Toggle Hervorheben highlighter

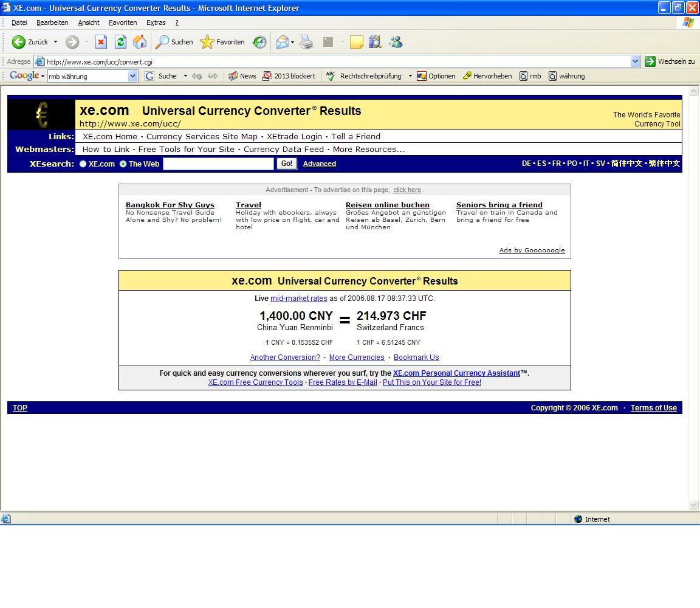pyautogui.click(x=487, y=76)
